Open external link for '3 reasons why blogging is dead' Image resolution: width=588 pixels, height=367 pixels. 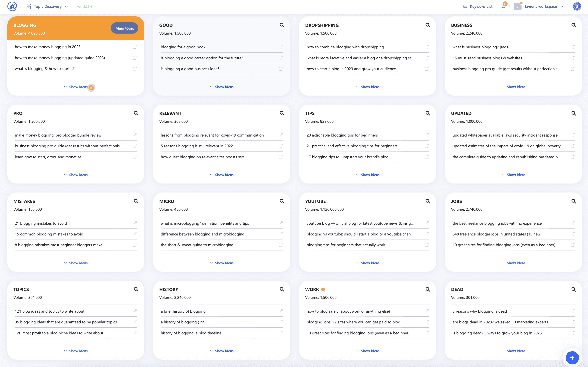point(572,311)
